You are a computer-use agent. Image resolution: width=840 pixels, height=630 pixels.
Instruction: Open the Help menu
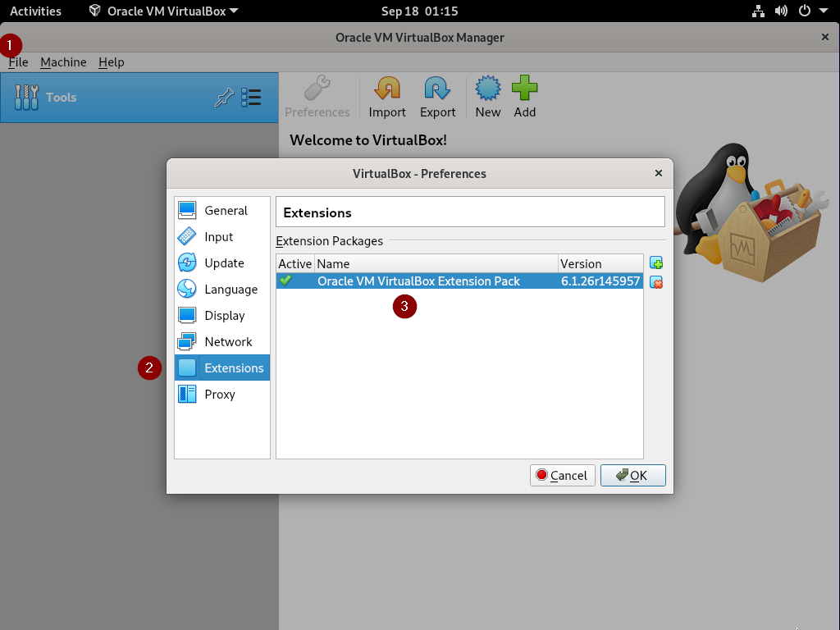[x=112, y=62]
